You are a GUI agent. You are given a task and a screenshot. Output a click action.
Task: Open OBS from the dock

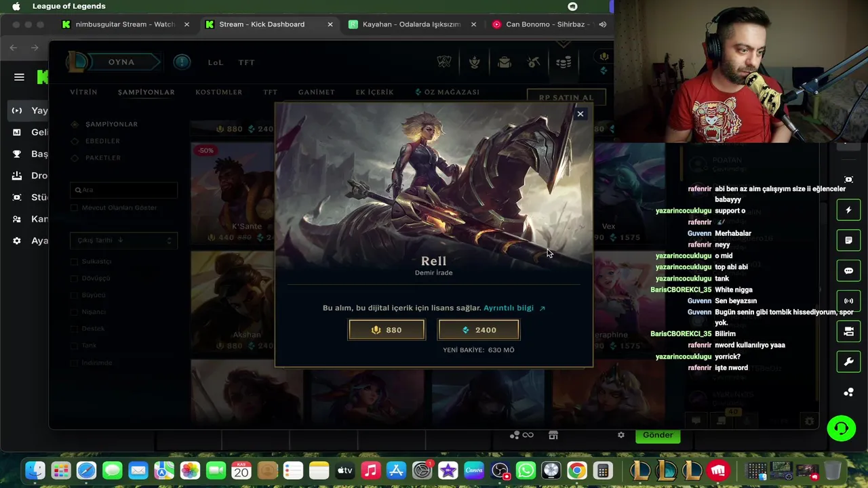click(500, 470)
